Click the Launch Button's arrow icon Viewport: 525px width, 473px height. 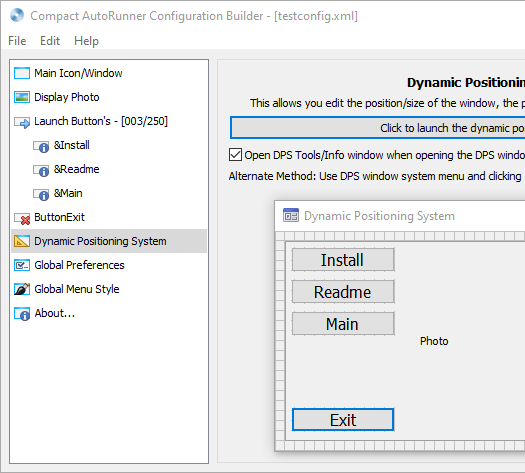(22, 122)
